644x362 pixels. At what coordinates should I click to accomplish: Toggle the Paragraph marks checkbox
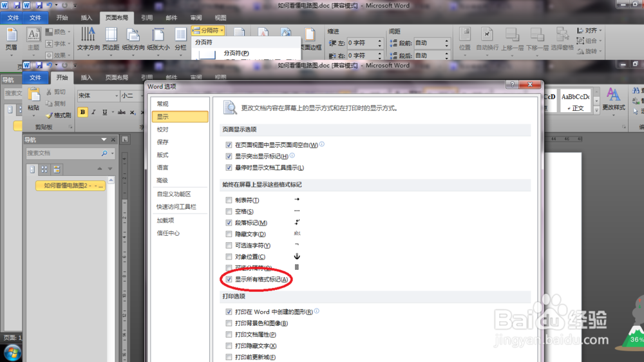(x=229, y=223)
